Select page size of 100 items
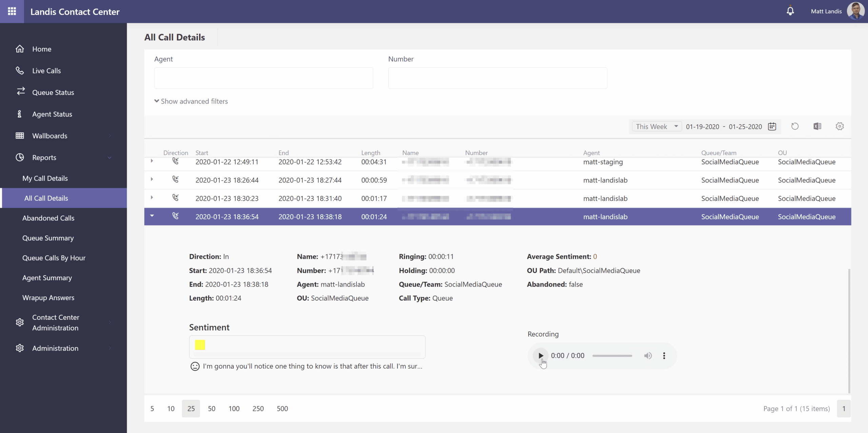This screenshot has height=433, width=868. [234, 408]
